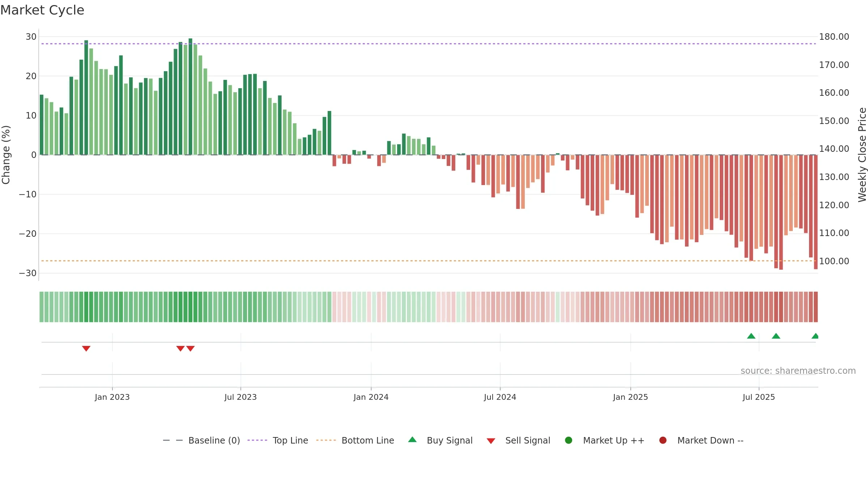This screenshot has width=868, height=488.
Task: Click the orange dotted Bottom Line legend swatch
Action: (326, 440)
